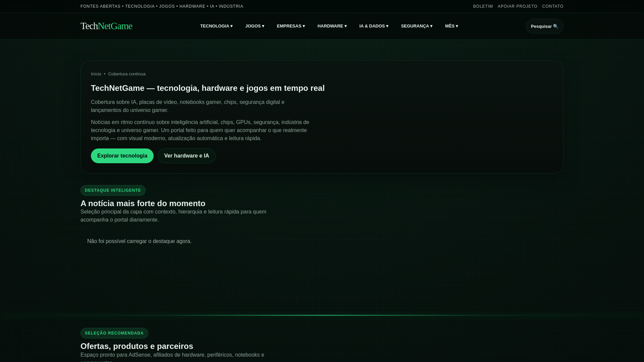
Task: Click the heading A notícia mais forte do momento
Action: (x=143, y=203)
